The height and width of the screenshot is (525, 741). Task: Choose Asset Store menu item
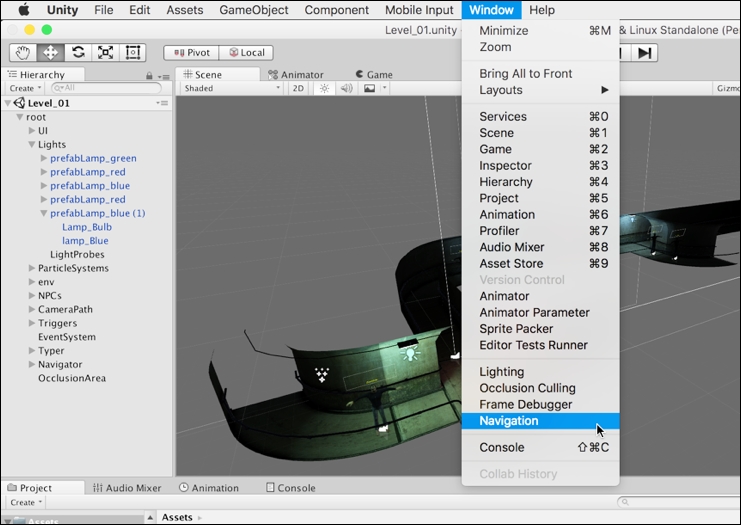pos(541,263)
